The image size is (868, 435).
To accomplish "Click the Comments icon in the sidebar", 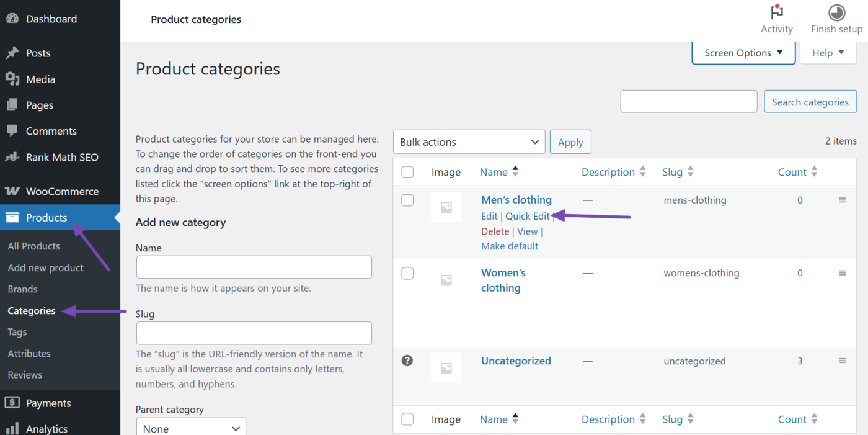I will [13, 131].
